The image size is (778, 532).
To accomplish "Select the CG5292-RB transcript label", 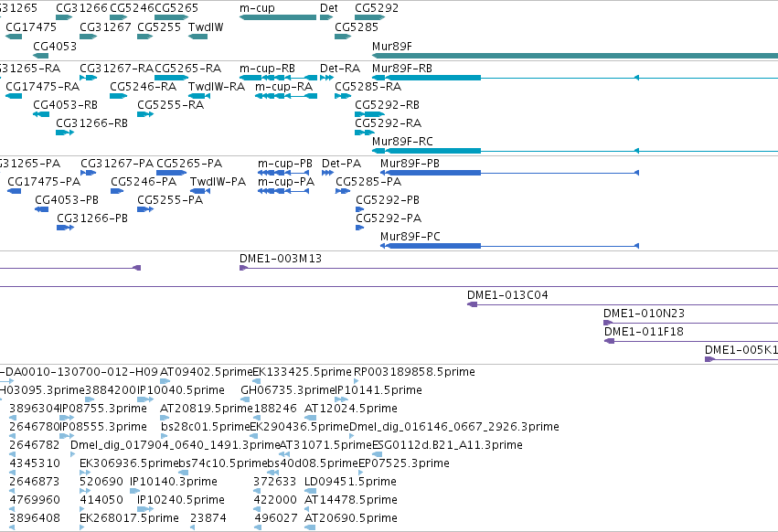I will [x=387, y=105].
